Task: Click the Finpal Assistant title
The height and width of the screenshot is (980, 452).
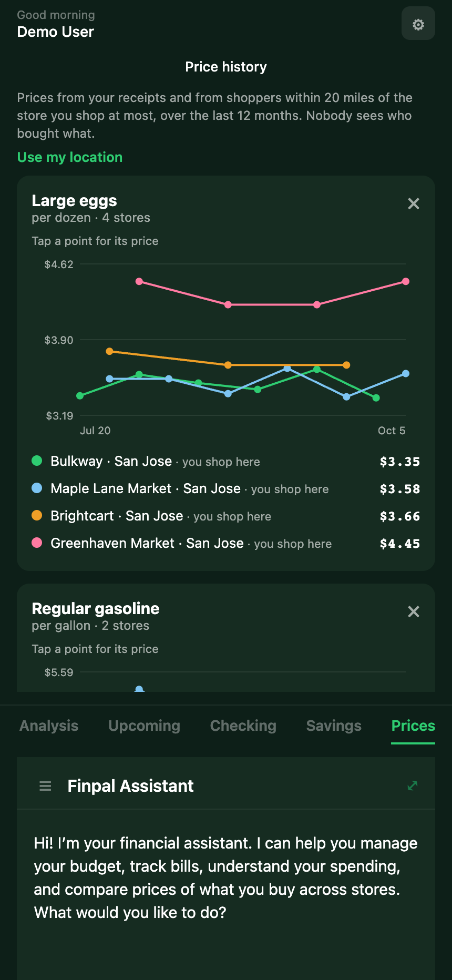Action: coord(130,786)
